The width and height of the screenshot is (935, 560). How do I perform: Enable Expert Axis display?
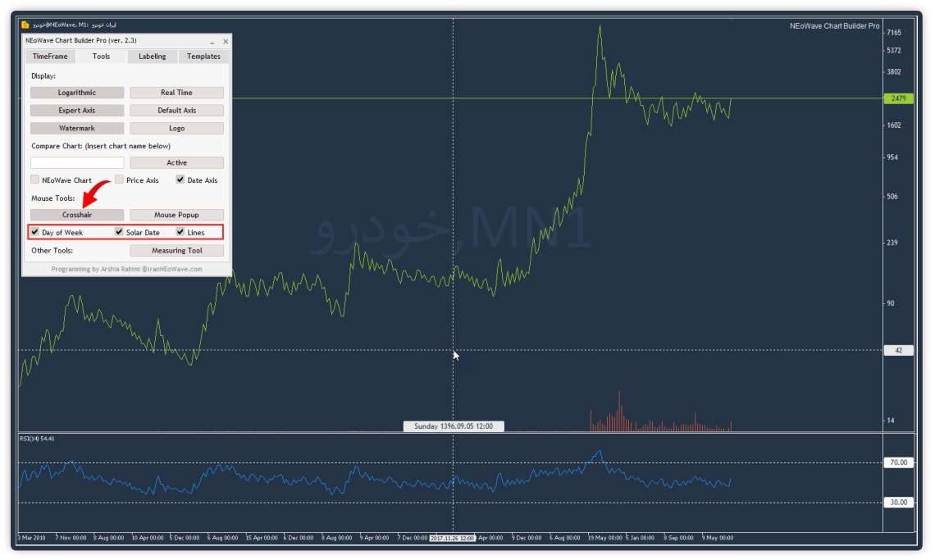tap(77, 111)
